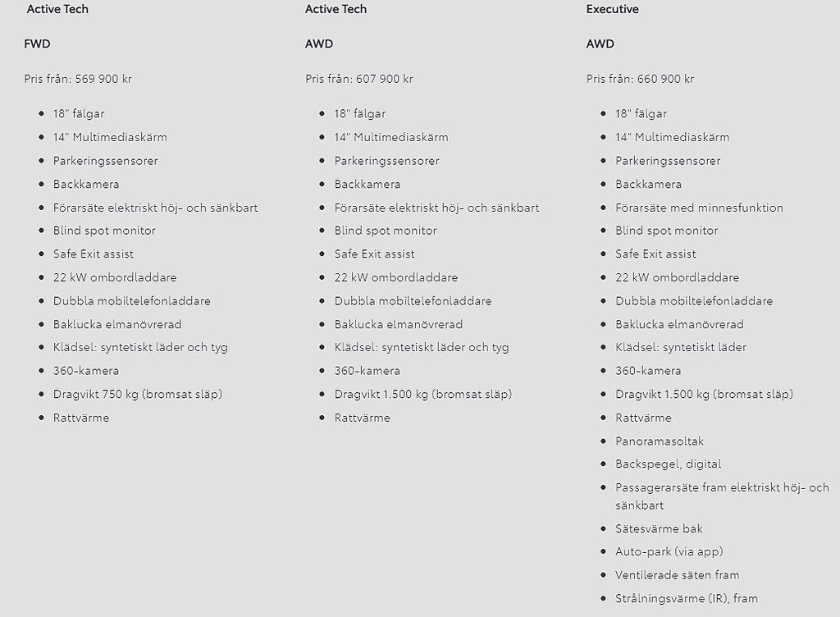Click the Backspegel, digital list item
840x617 pixels.
(669, 464)
